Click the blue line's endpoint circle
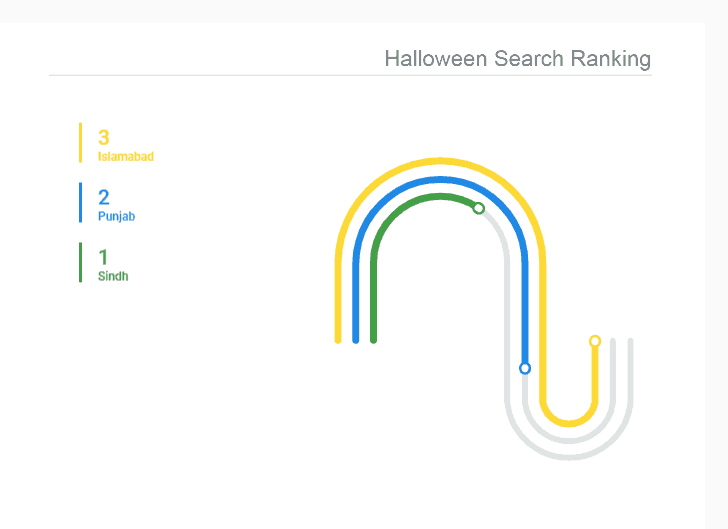 tap(525, 368)
